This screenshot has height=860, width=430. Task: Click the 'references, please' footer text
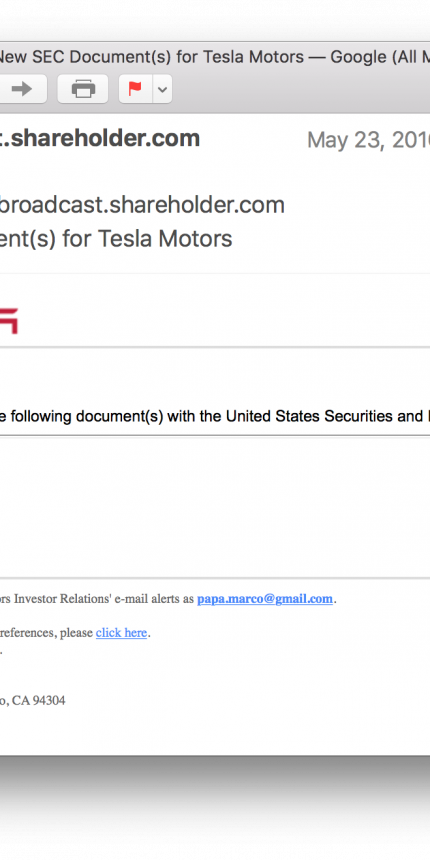point(46,633)
